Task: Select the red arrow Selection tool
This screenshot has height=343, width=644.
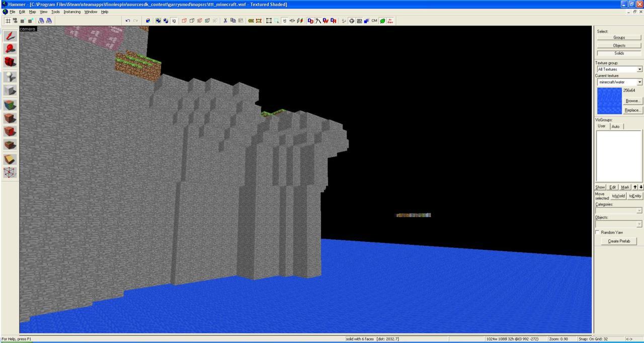Action: pyautogui.click(x=10, y=35)
